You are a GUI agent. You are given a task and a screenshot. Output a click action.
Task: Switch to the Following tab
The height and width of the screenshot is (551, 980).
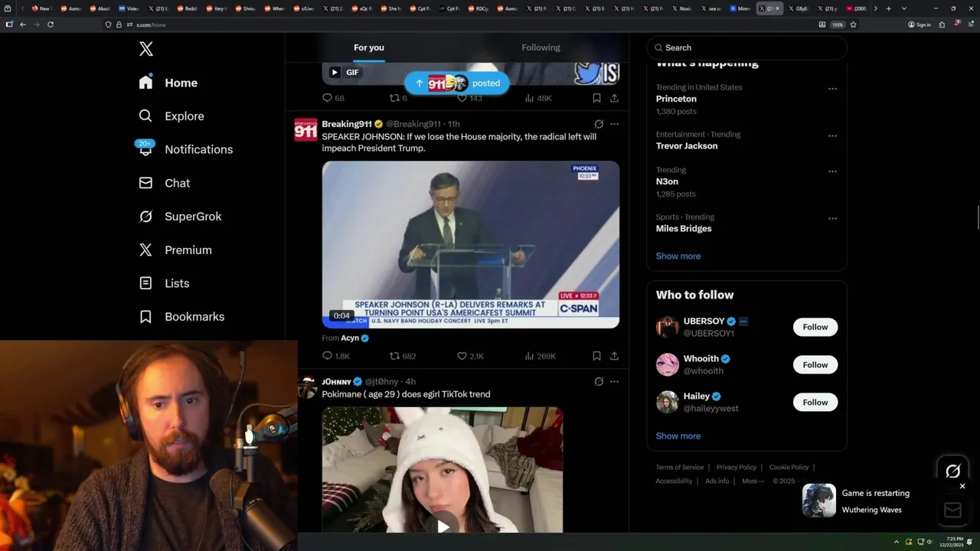point(541,47)
